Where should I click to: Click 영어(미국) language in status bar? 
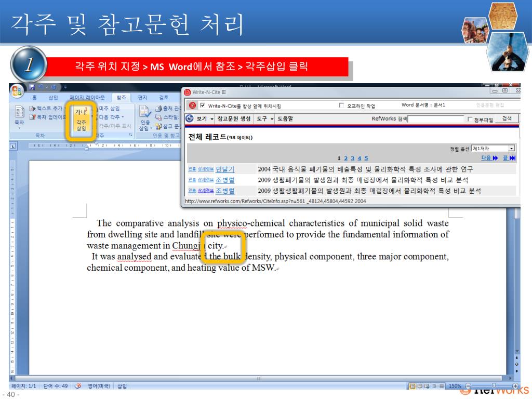(99, 386)
